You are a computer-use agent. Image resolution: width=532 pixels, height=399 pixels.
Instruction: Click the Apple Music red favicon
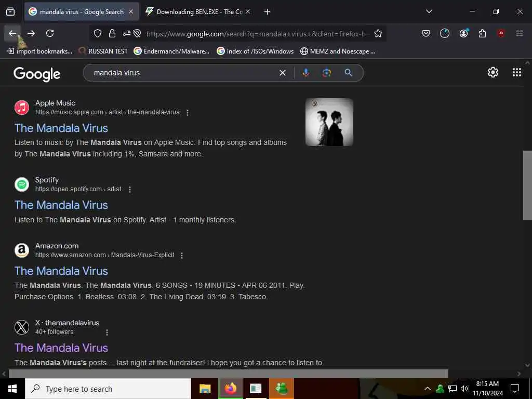point(22,108)
